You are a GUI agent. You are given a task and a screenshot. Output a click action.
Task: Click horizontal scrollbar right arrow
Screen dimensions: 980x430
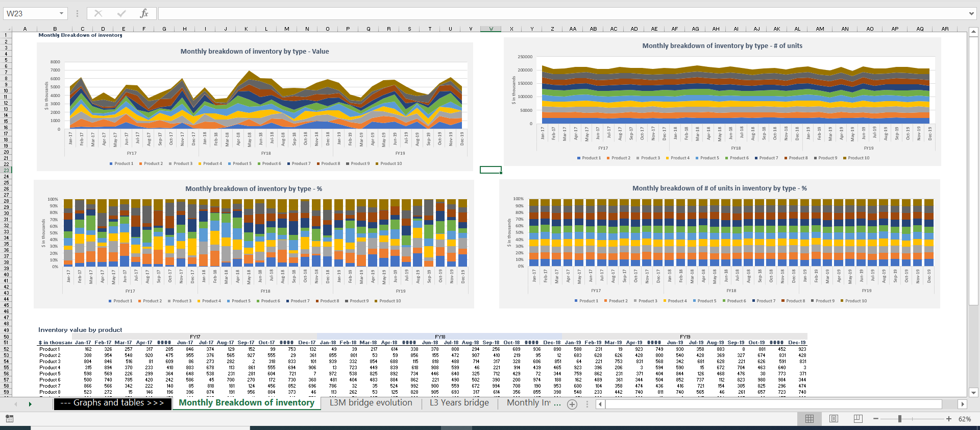pyautogui.click(x=963, y=404)
